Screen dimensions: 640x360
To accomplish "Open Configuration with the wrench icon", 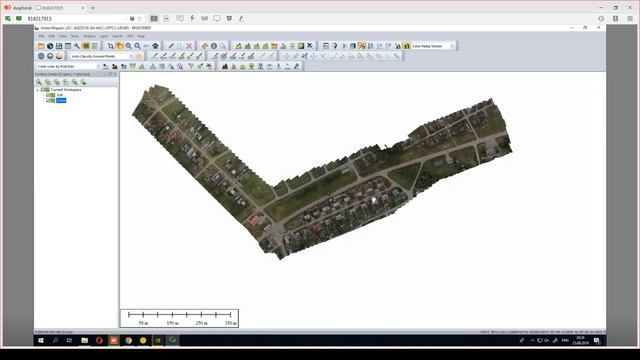I will (x=77, y=46).
